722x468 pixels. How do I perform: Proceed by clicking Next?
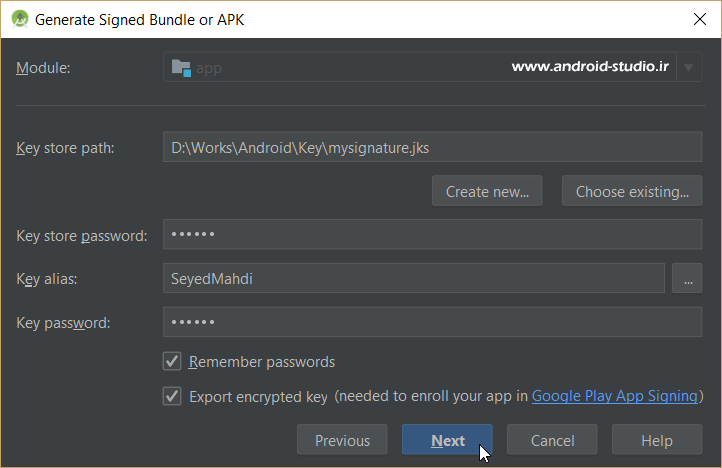point(447,440)
